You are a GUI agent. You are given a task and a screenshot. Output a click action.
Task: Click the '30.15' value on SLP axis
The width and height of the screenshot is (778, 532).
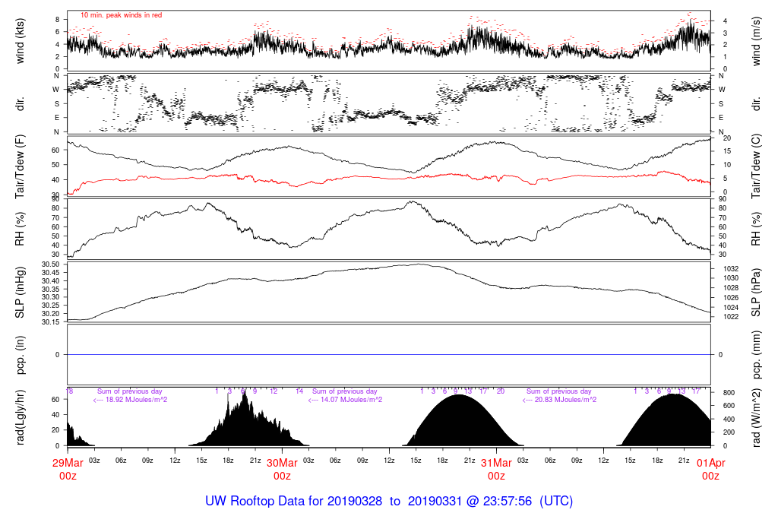[x=51, y=322]
